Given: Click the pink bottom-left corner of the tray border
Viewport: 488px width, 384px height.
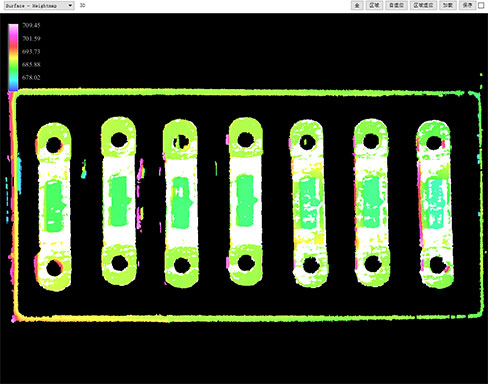Looking at the screenshot, I should coord(14,319).
